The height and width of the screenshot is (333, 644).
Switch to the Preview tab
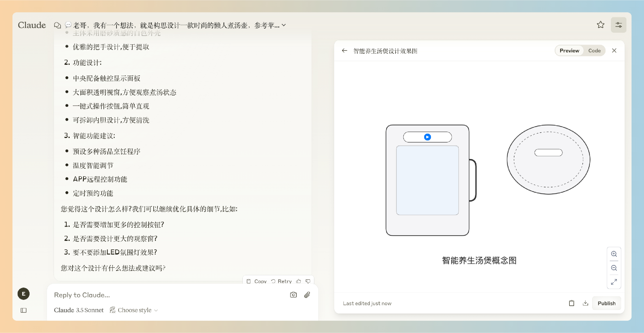569,51
